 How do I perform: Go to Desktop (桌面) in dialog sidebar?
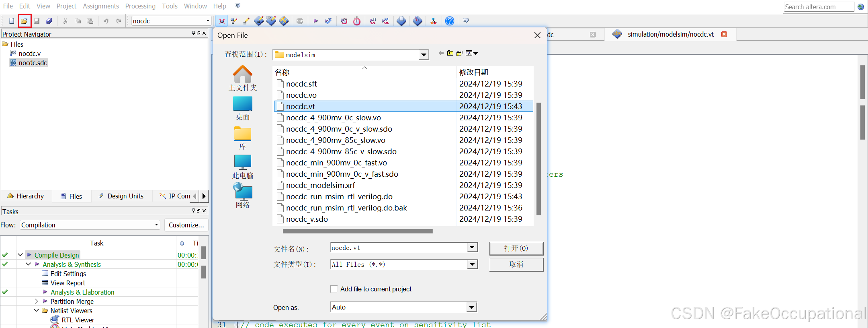[243, 108]
